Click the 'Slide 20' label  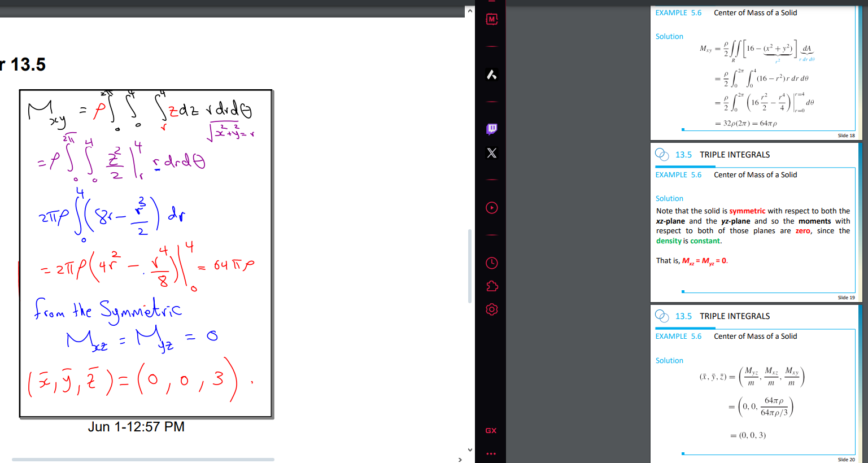click(846, 460)
